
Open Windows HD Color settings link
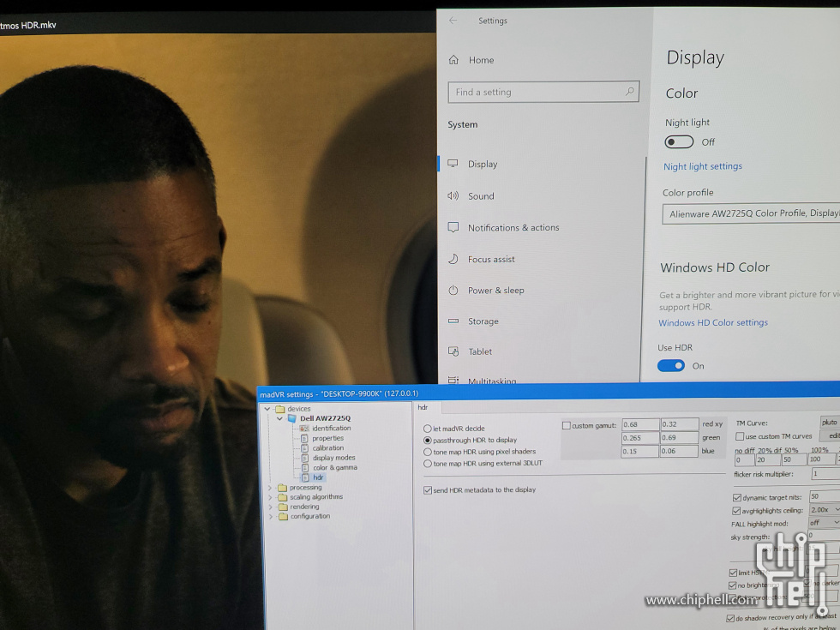713,322
